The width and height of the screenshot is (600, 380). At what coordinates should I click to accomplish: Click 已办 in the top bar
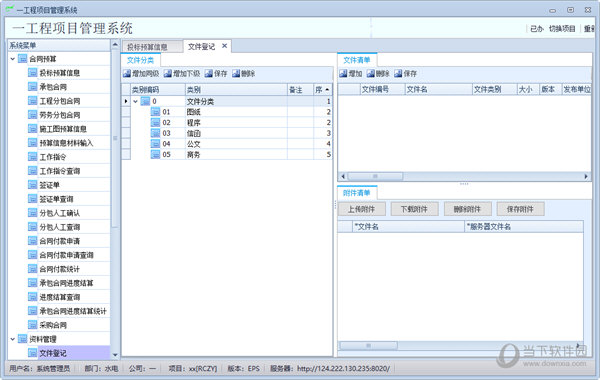click(x=536, y=28)
